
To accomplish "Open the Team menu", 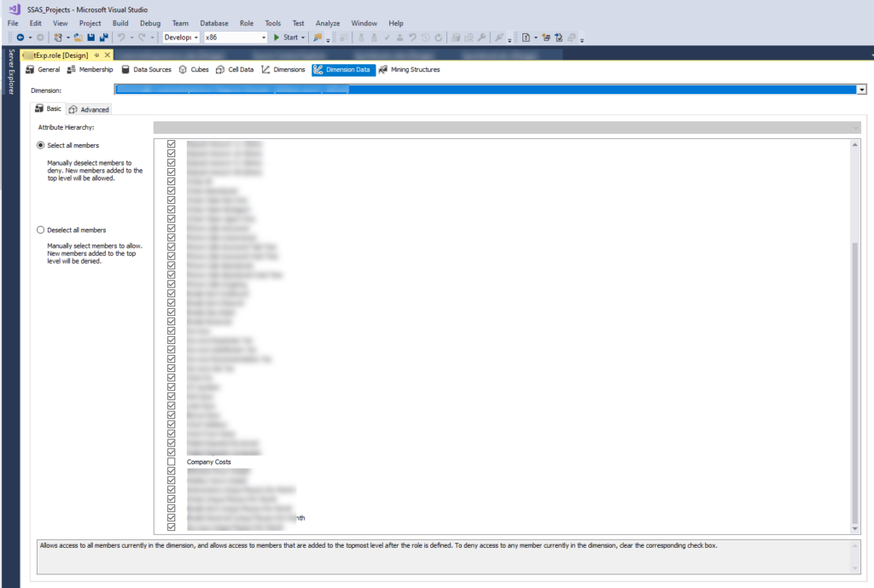I will tap(180, 23).
